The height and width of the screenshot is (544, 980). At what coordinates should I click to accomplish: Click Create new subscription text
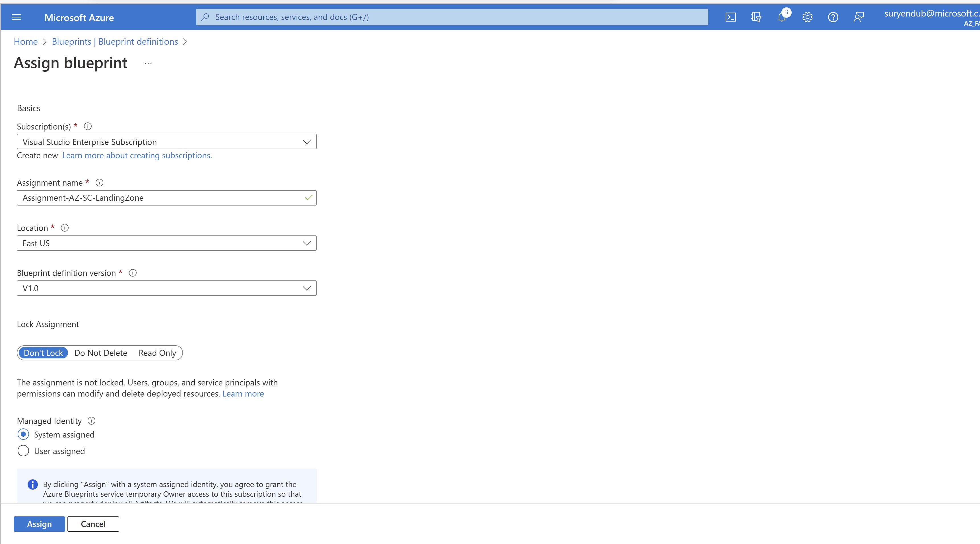[x=37, y=155]
